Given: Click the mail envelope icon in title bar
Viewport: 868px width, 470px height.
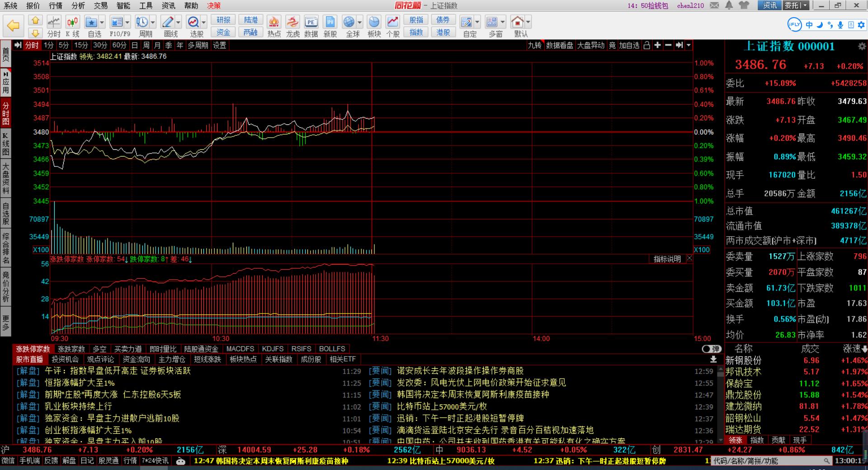Looking at the screenshot, I should [x=714, y=5].
